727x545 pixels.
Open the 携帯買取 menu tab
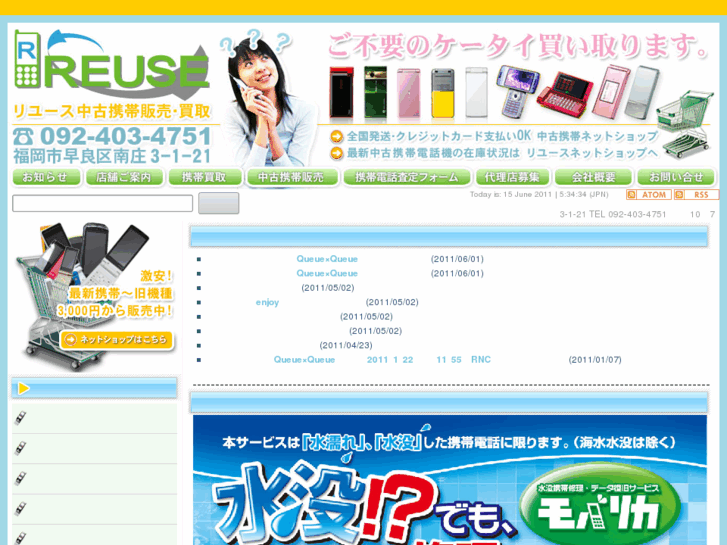[204, 177]
